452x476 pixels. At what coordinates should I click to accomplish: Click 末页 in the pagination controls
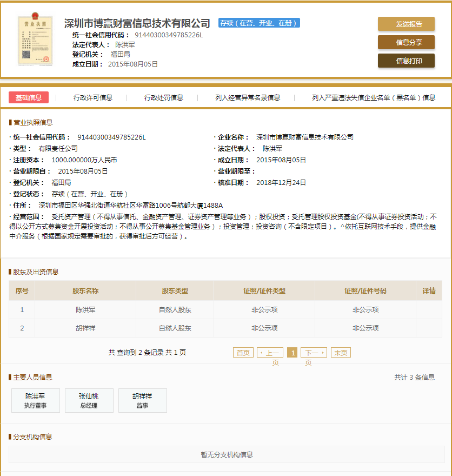pos(341,352)
